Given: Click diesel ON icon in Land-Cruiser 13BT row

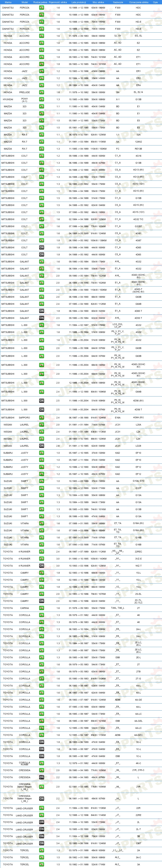Looking at the screenshot, I should (x=41, y=843).
